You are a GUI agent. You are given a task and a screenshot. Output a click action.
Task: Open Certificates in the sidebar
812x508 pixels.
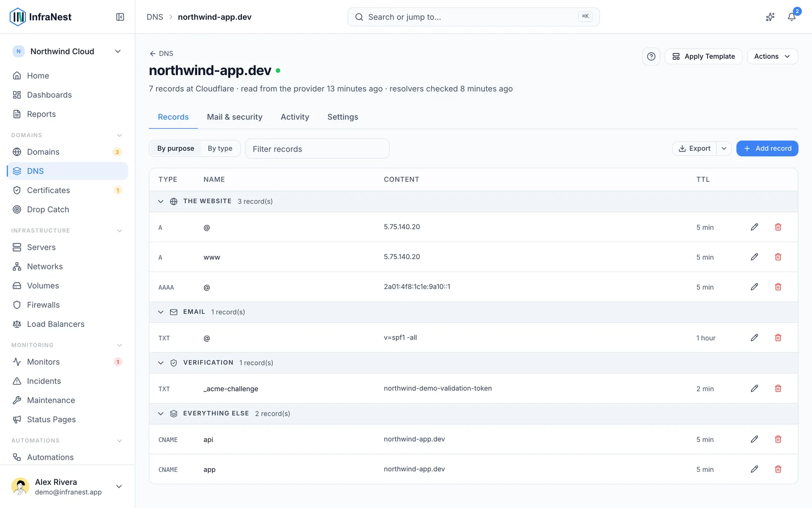click(67, 190)
